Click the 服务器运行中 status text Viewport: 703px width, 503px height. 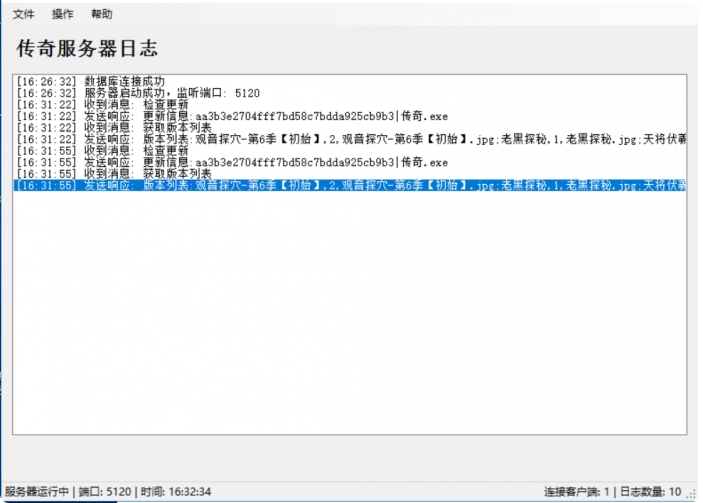(x=36, y=492)
